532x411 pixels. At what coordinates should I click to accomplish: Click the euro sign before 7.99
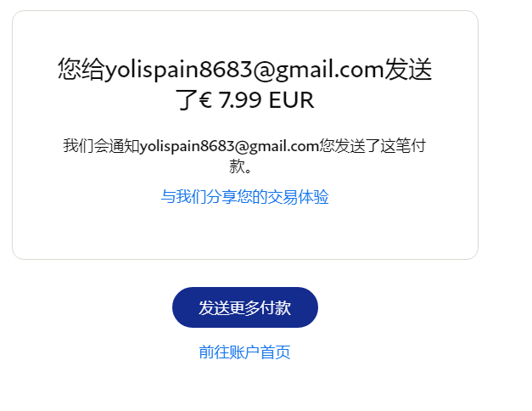(205, 100)
